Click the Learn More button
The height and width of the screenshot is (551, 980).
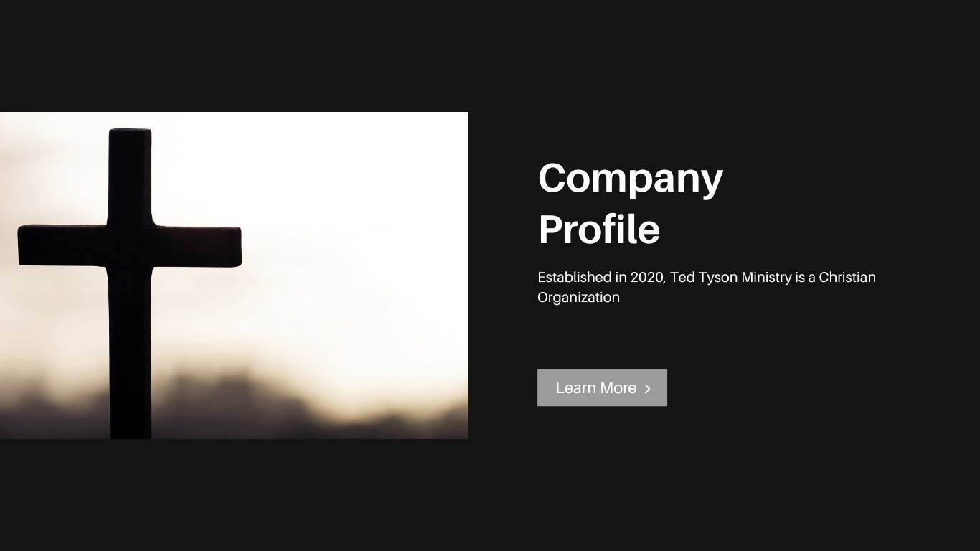click(602, 387)
